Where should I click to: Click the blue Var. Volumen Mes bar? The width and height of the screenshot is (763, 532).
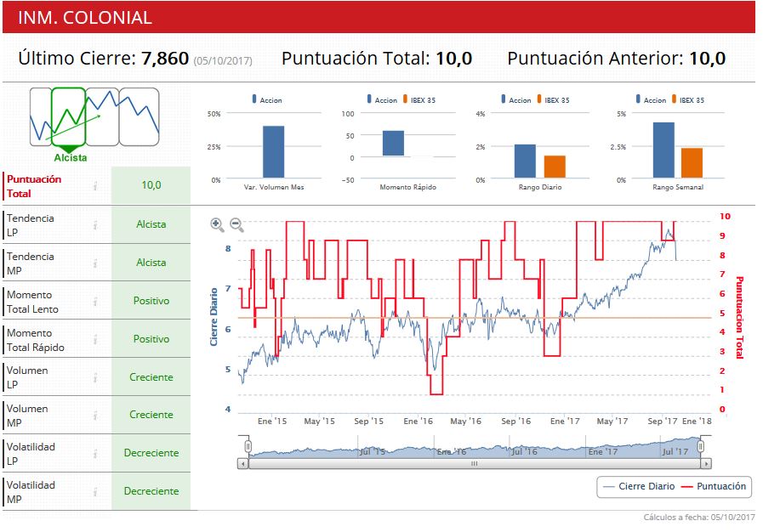pos(274,152)
